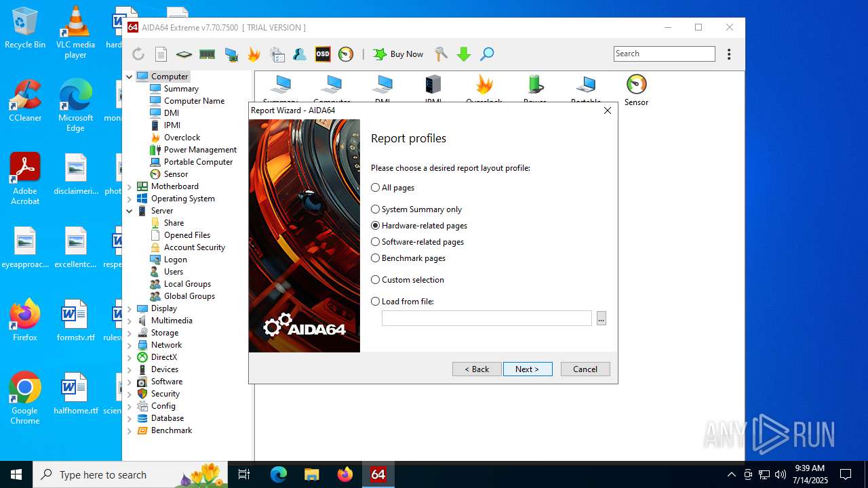
Task: Open the OSD panel icon
Action: [x=323, y=54]
